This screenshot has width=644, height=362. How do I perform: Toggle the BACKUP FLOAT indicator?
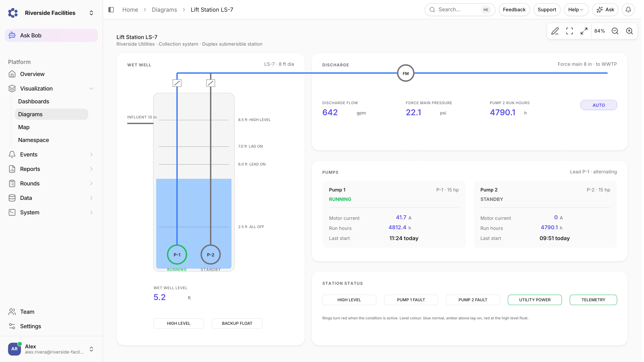tap(237, 323)
